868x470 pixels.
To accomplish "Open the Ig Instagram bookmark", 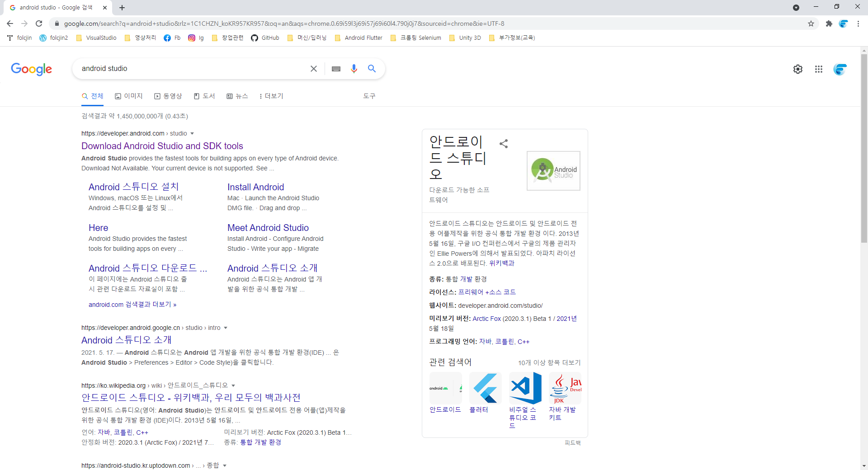I will point(196,38).
